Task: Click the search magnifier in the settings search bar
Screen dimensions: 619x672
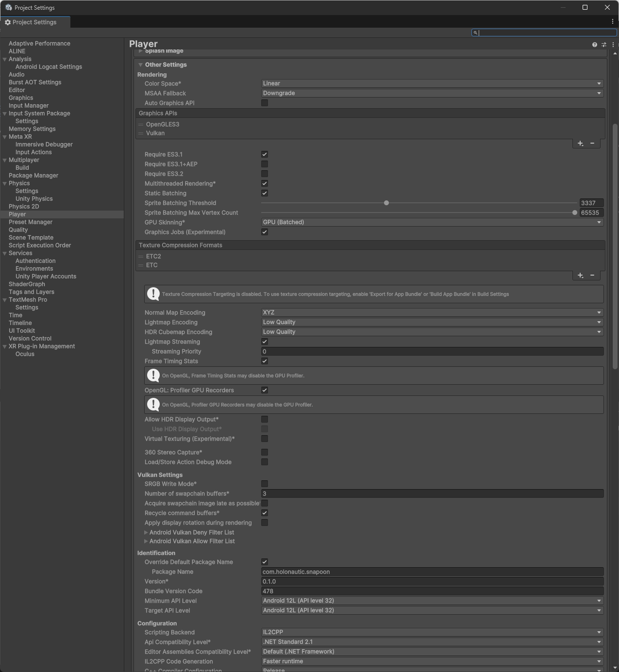Action: [x=475, y=33]
